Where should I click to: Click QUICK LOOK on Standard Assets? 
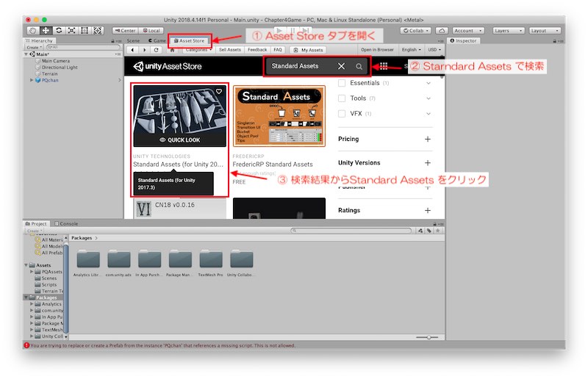(179, 140)
